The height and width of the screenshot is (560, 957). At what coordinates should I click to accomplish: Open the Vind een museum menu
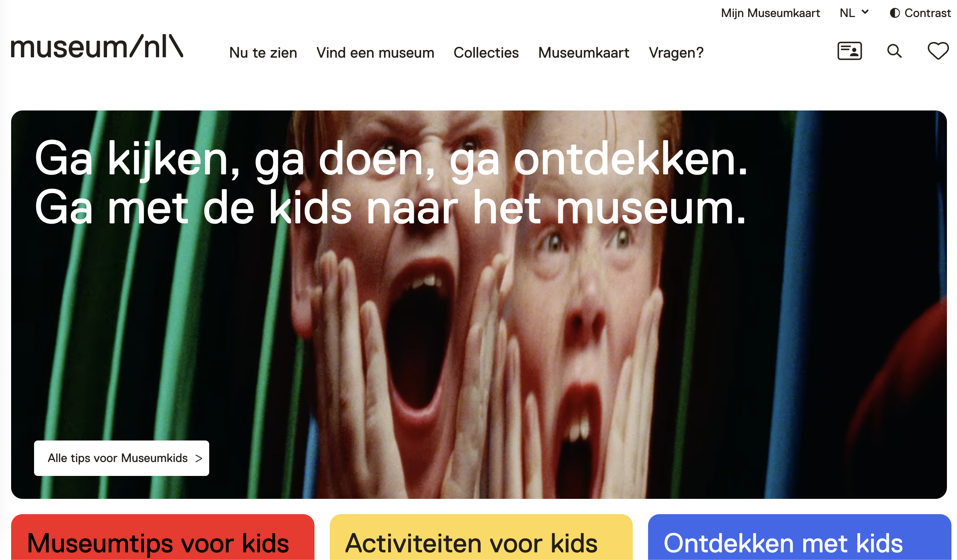coord(375,53)
